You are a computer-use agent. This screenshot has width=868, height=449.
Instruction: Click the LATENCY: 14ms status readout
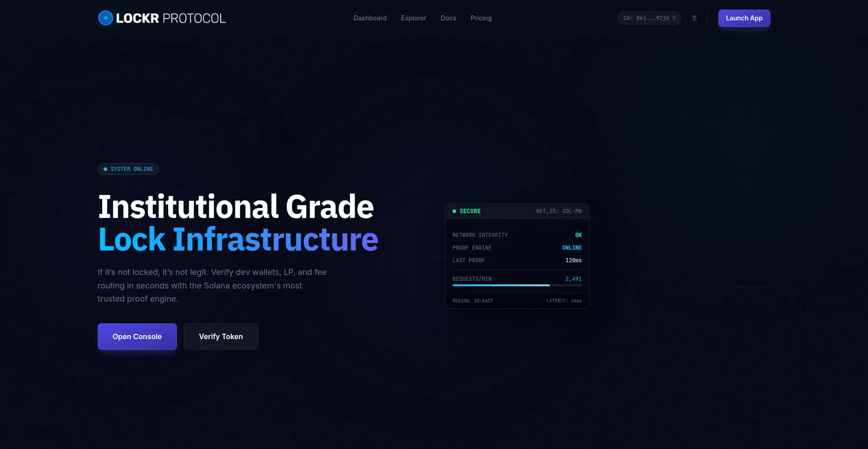564,301
